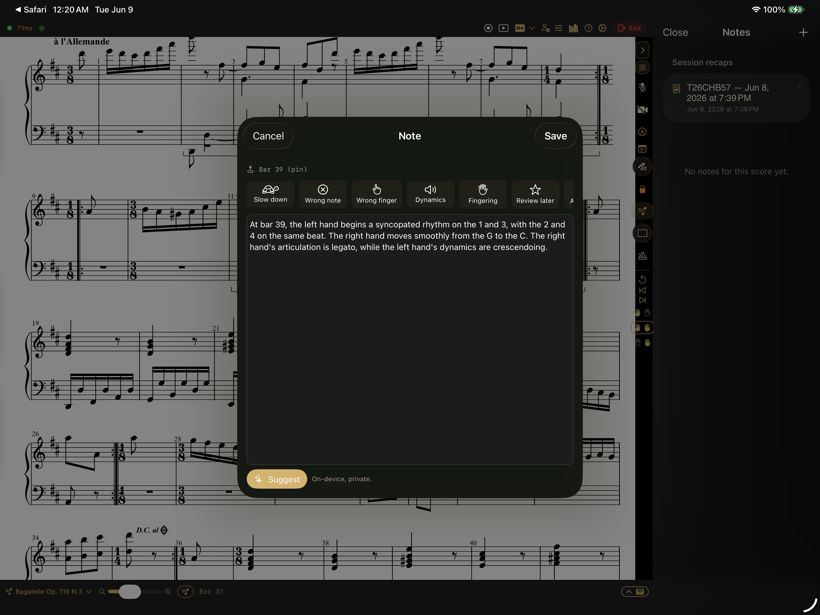The width and height of the screenshot is (820, 615).
Task: Select the pen scribble annotation tool
Action: [643, 167]
